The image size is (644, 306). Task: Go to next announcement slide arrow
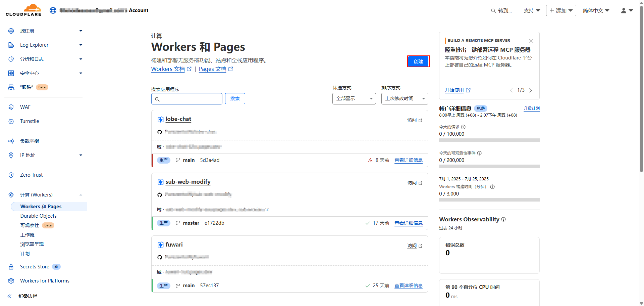[531, 90]
